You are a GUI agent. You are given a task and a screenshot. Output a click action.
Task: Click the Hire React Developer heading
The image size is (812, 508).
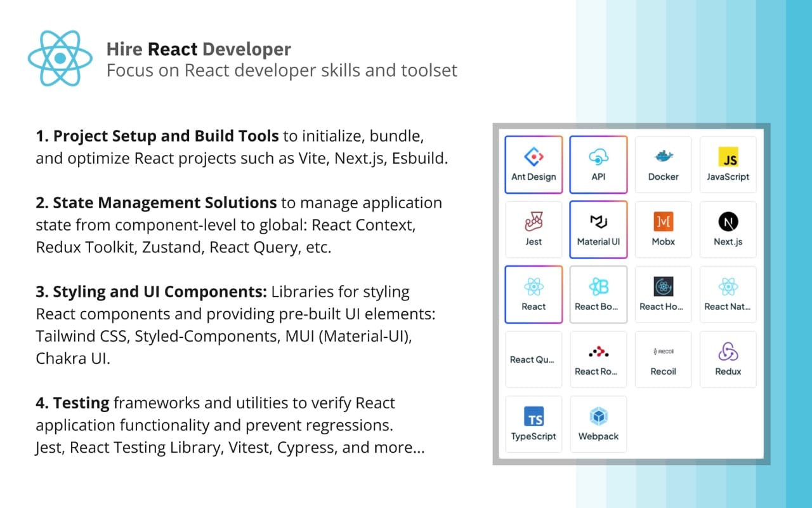(x=197, y=49)
